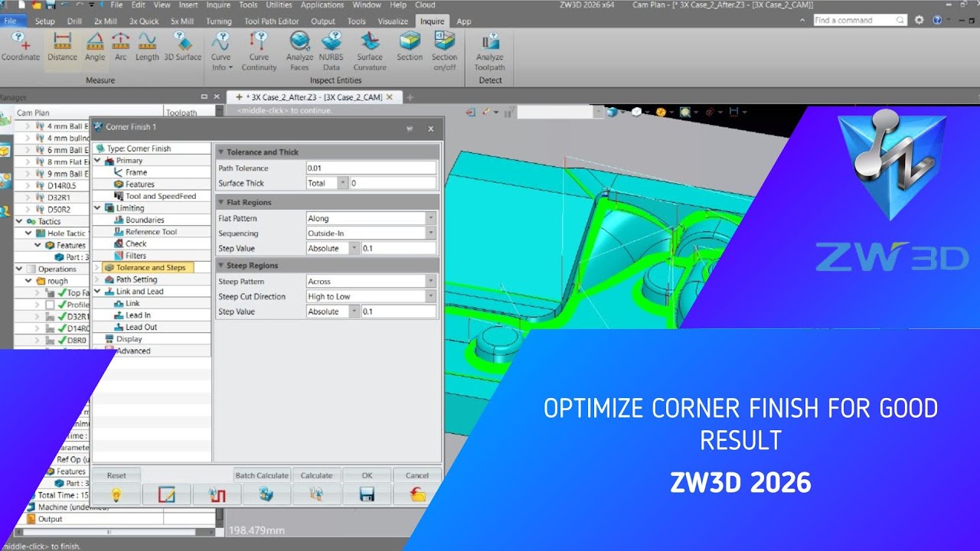Start the Analyze Toolpath detection
Viewport: 980px width, 551px height.
coord(490,51)
